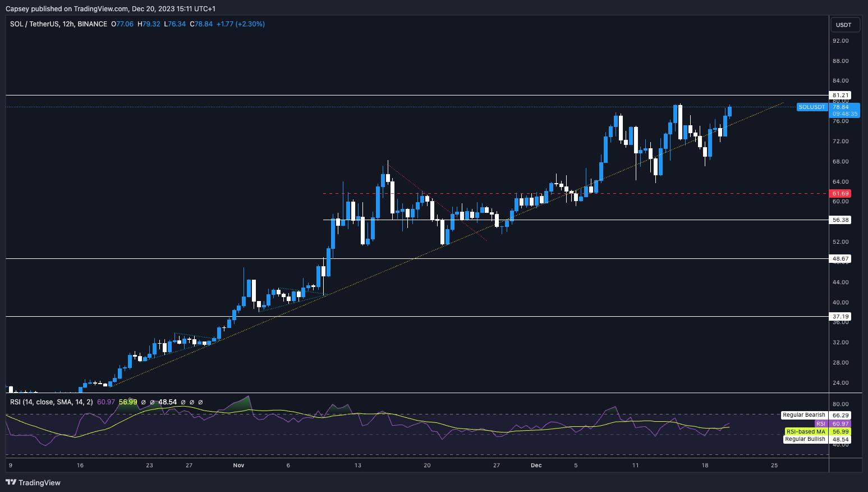Click the 56.38 price level label

[840, 220]
